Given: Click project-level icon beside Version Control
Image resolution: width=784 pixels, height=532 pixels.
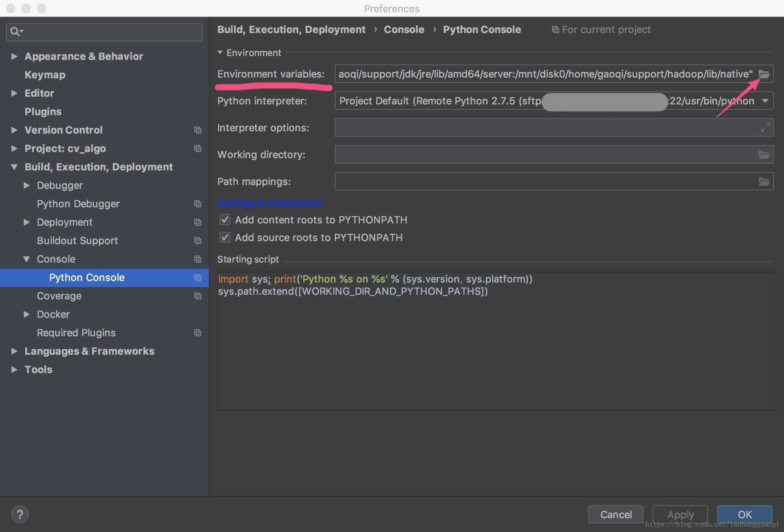Looking at the screenshot, I should (x=198, y=130).
